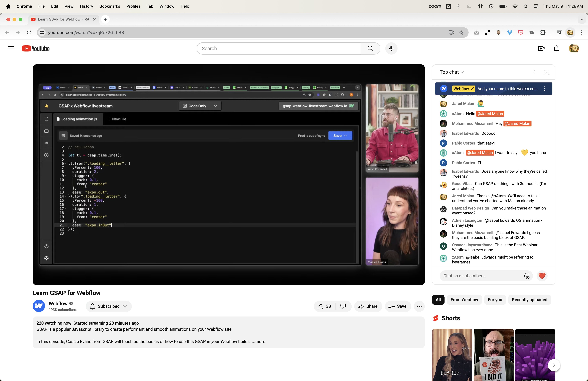Screen dimensions: 588x381
Task: Click the Create video camera icon
Action: click(x=541, y=48)
